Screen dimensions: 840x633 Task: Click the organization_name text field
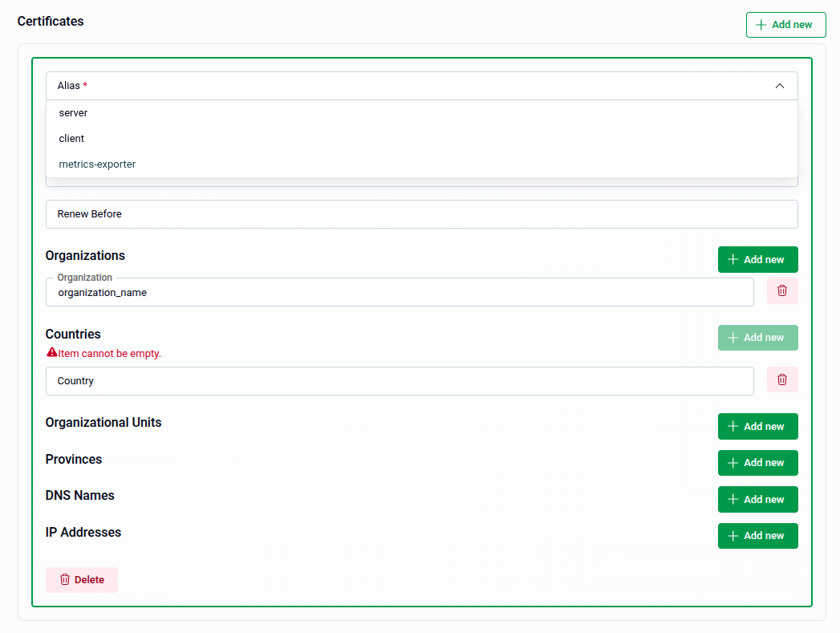[x=399, y=291]
